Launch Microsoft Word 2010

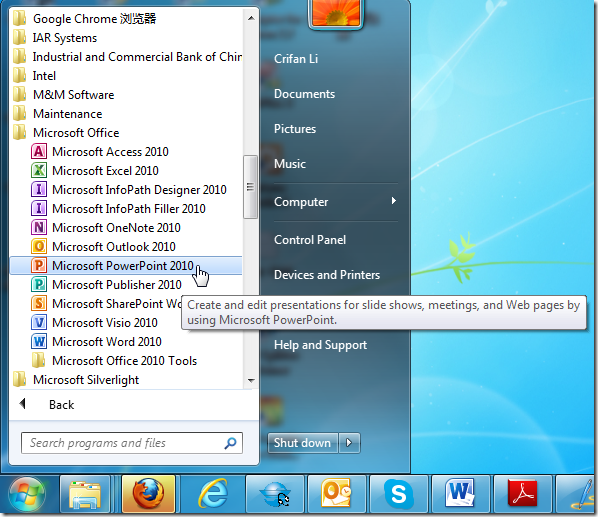[126, 342]
